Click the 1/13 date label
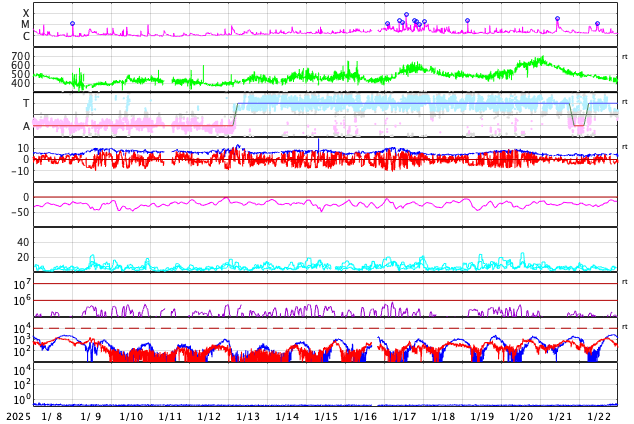The height and width of the screenshot is (424, 634). (248, 416)
